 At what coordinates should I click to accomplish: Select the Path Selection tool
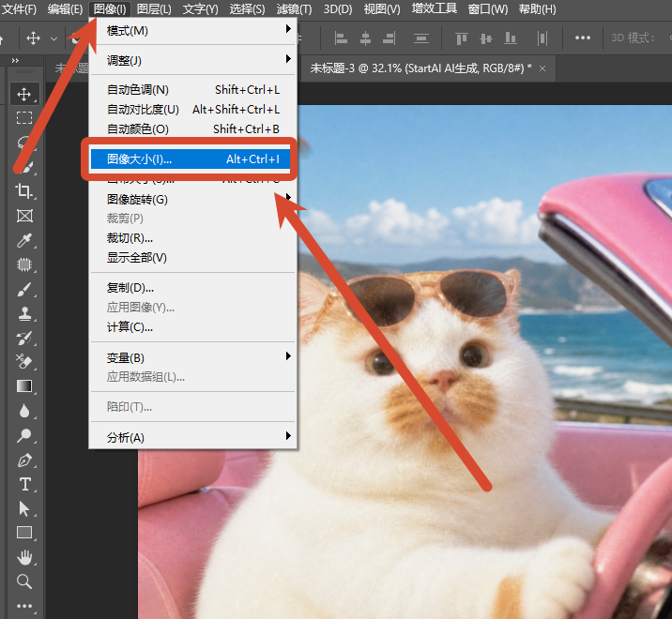[24, 509]
